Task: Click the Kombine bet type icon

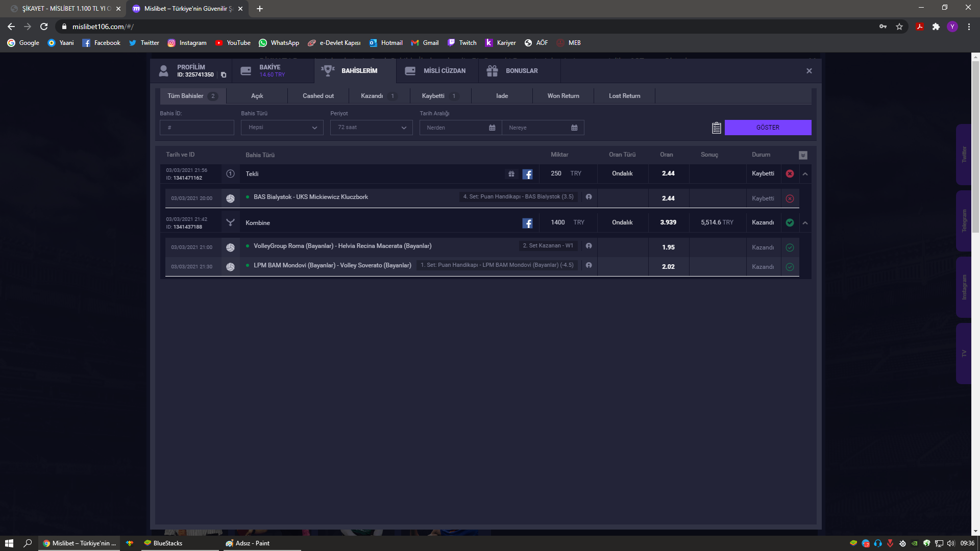Action: [x=230, y=222]
